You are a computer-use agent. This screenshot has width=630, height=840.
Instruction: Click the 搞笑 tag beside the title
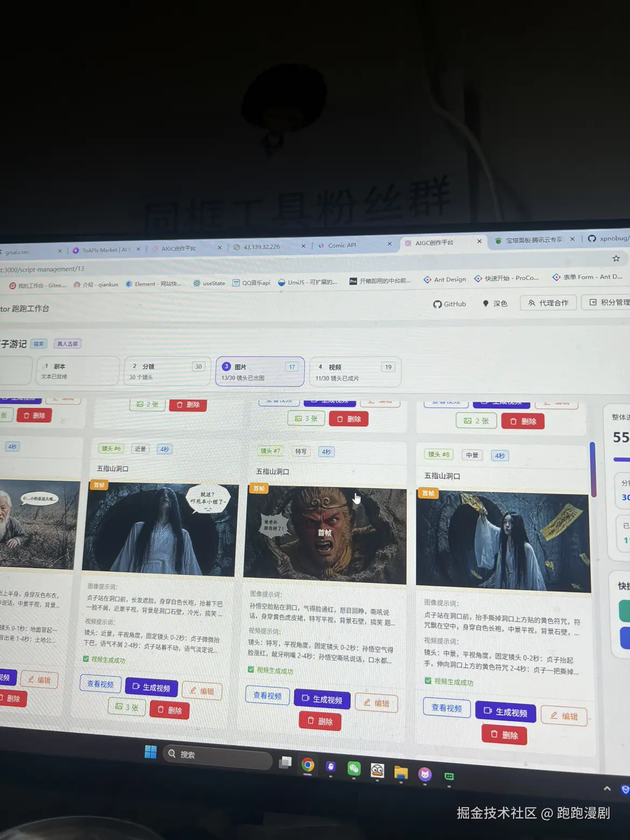[39, 344]
